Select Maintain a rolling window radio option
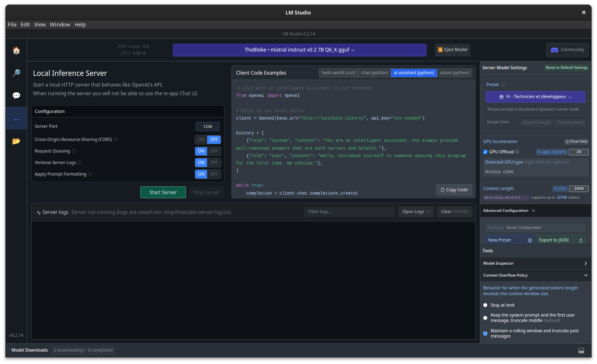 click(x=485, y=333)
